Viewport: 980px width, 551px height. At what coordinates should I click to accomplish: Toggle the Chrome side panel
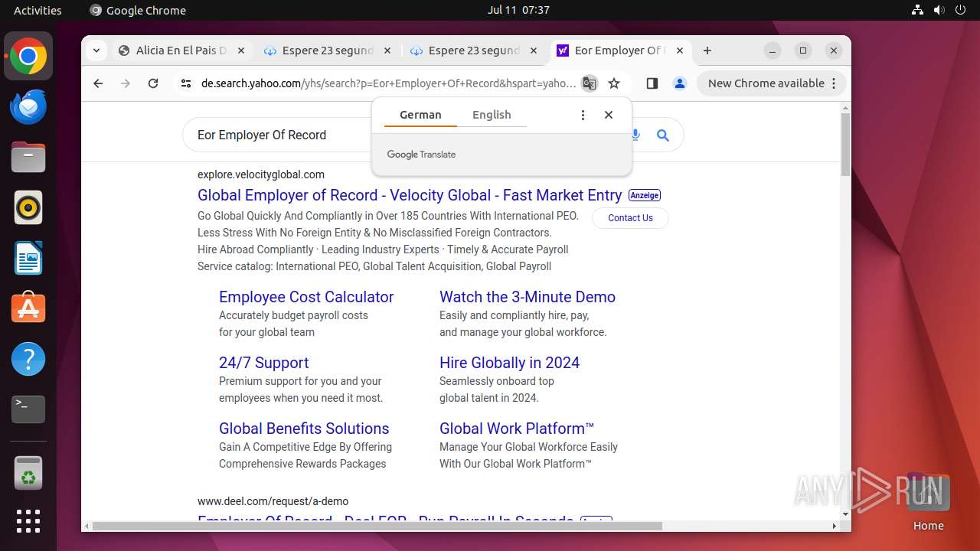652,83
